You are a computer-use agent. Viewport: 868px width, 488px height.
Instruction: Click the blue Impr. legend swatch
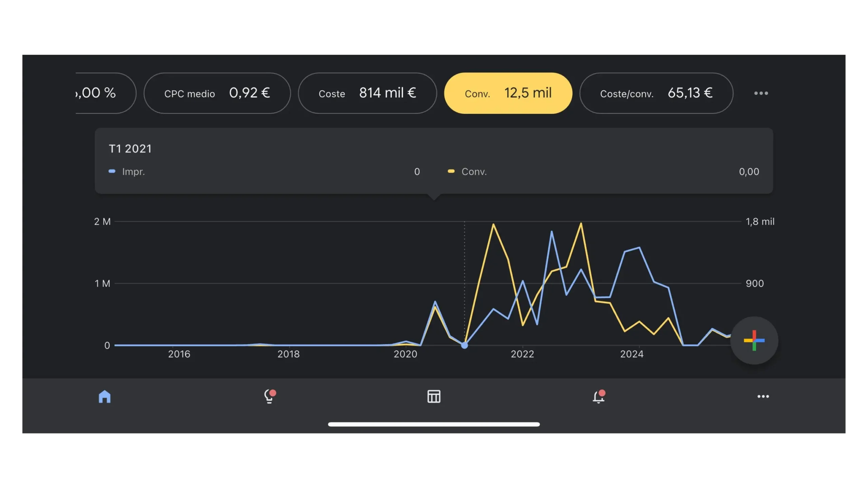tap(112, 171)
